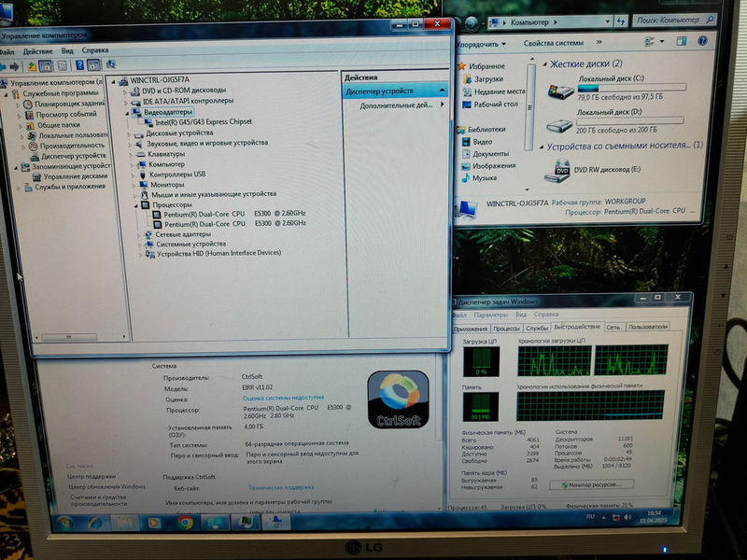The height and width of the screenshot is (560, 747).
Task: Click the forward arrow in Computer Management toolbar
Action: (14, 66)
